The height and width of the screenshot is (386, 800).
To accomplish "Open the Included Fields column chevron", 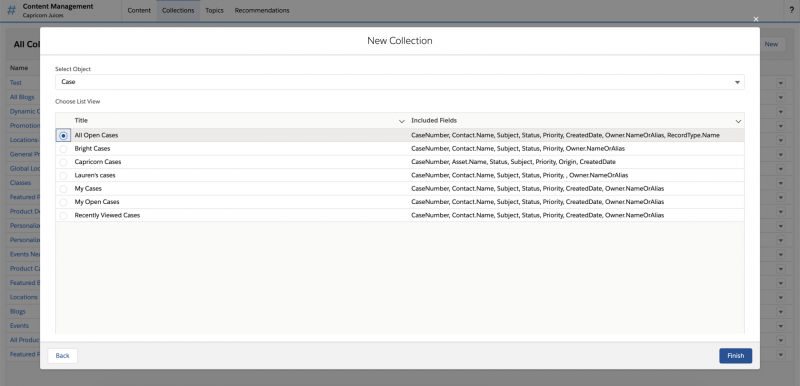I will point(738,121).
